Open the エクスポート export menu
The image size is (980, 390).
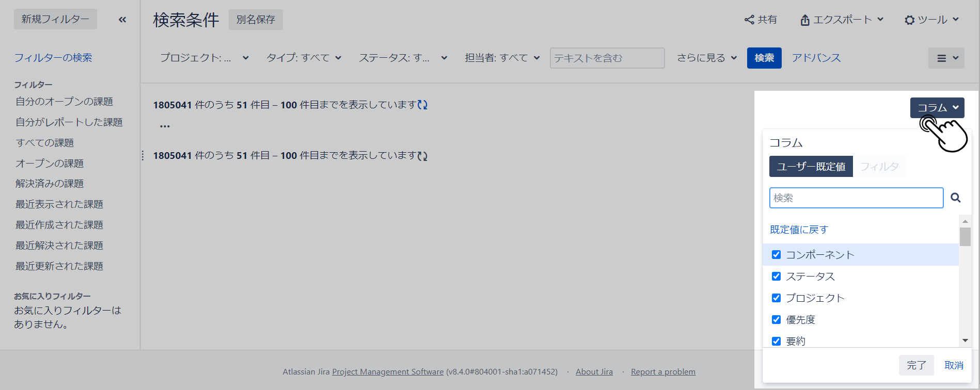[x=842, y=20]
